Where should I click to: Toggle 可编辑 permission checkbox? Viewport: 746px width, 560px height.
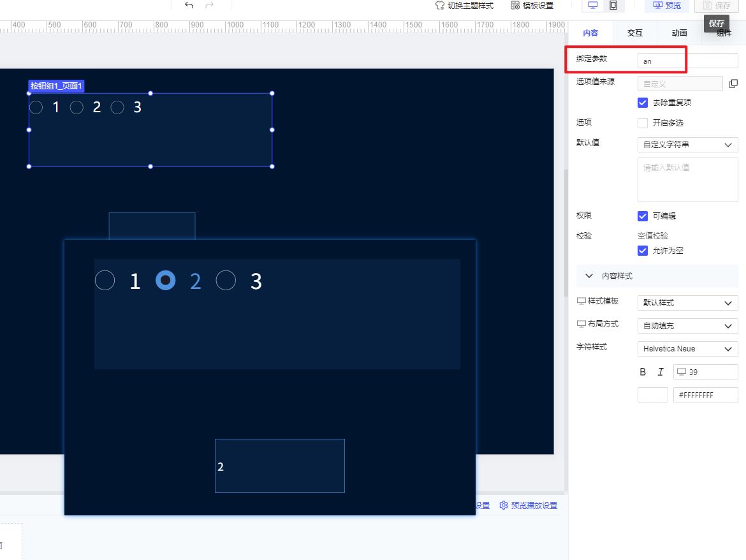tap(643, 216)
